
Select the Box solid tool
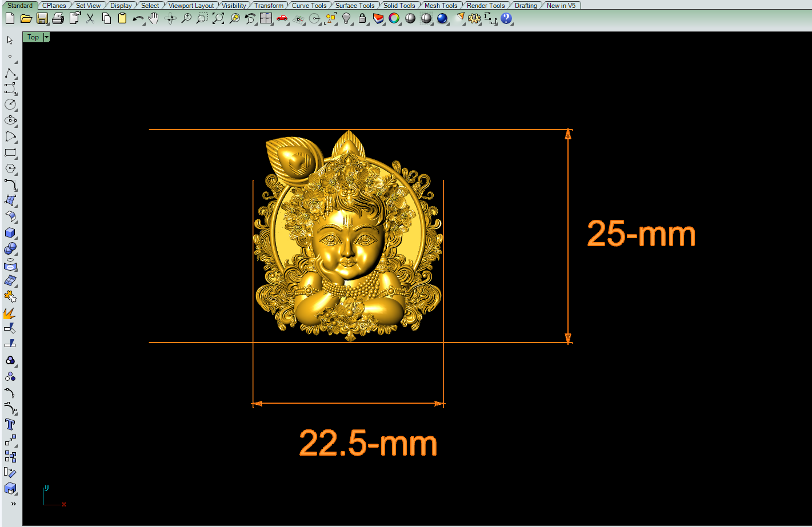tap(10, 233)
